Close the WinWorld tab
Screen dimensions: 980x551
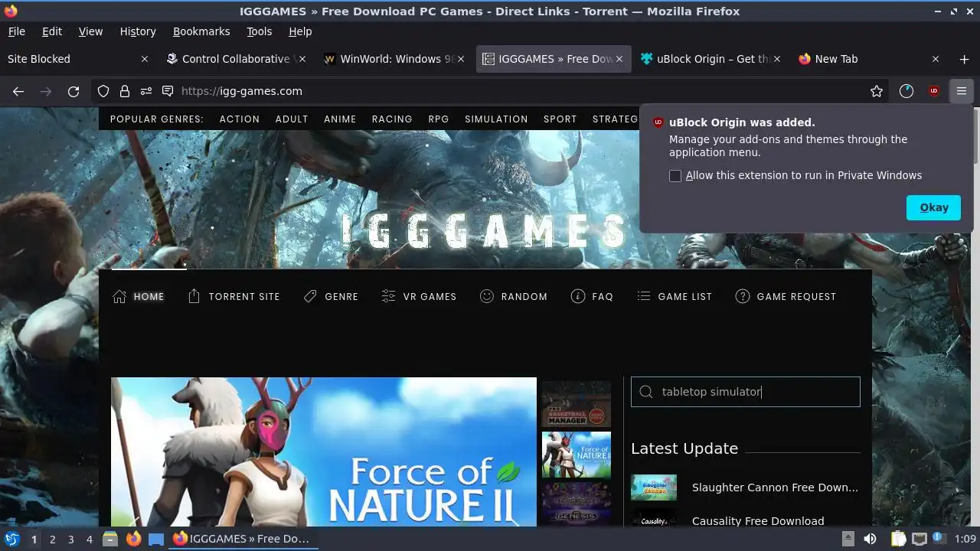click(x=461, y=59)
